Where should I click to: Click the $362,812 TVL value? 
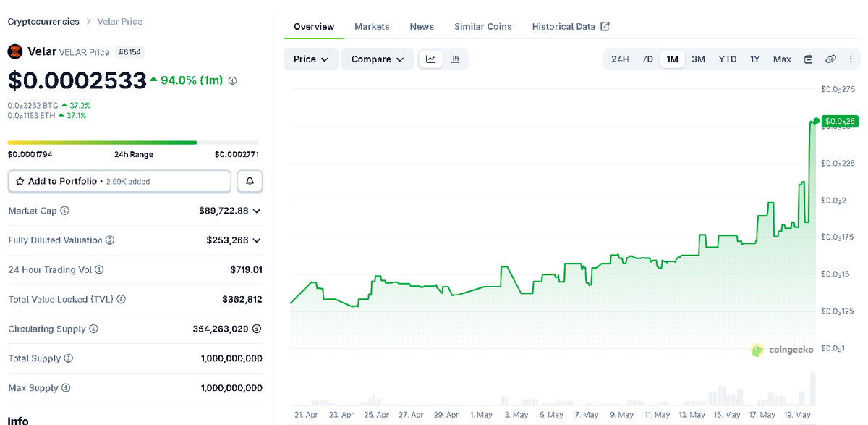[x=242, y=299]
